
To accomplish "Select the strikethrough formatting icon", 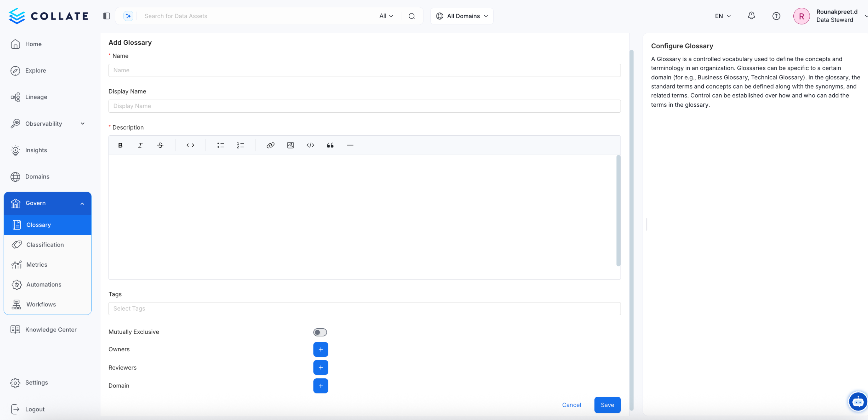I will (160, 145).
